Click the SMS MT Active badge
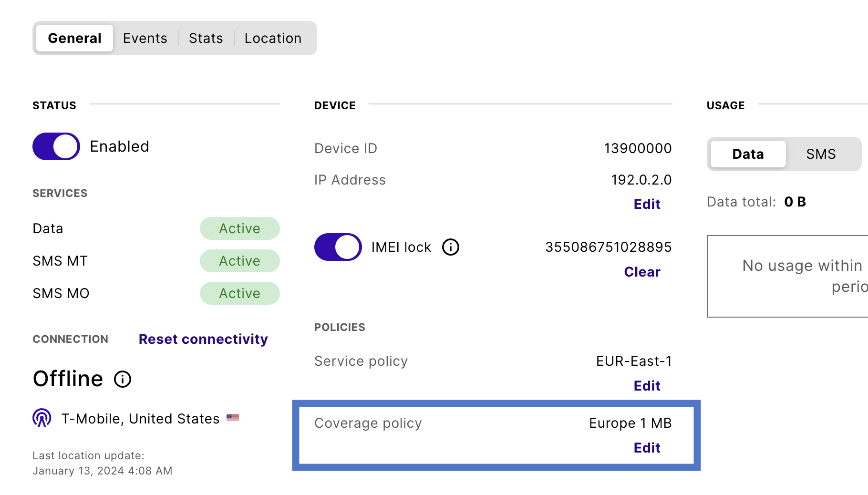Image resolution: width=868 pixels, height=495 pixels. point(239,261)
